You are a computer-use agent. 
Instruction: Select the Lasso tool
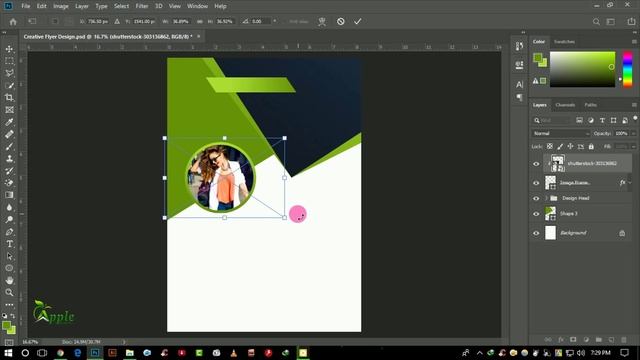pos(9,73)
